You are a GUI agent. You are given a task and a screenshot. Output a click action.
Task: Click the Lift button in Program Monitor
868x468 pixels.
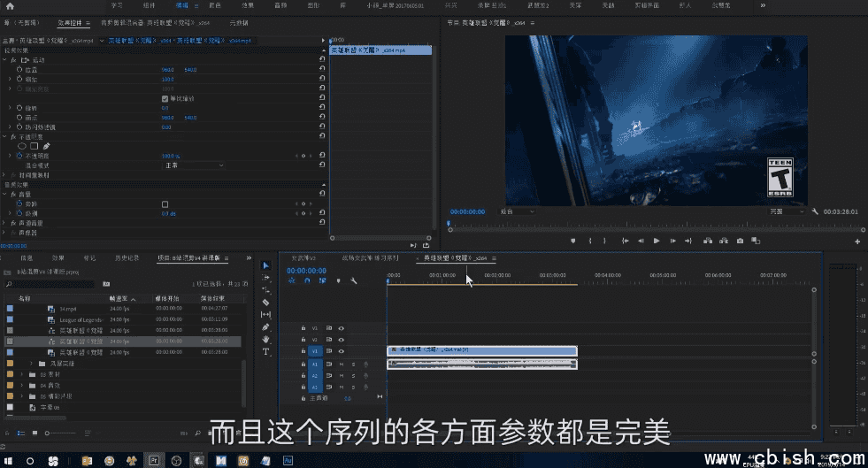(x=708, y=241)
